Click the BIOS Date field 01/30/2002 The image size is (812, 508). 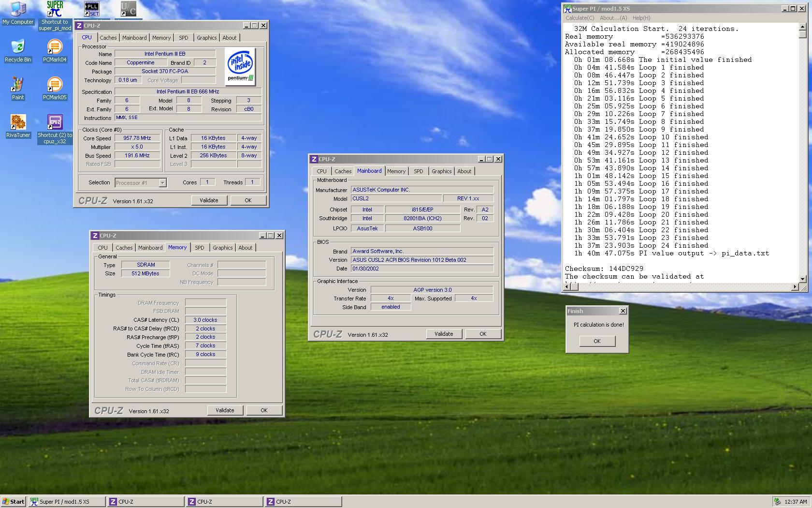point(422,269)
